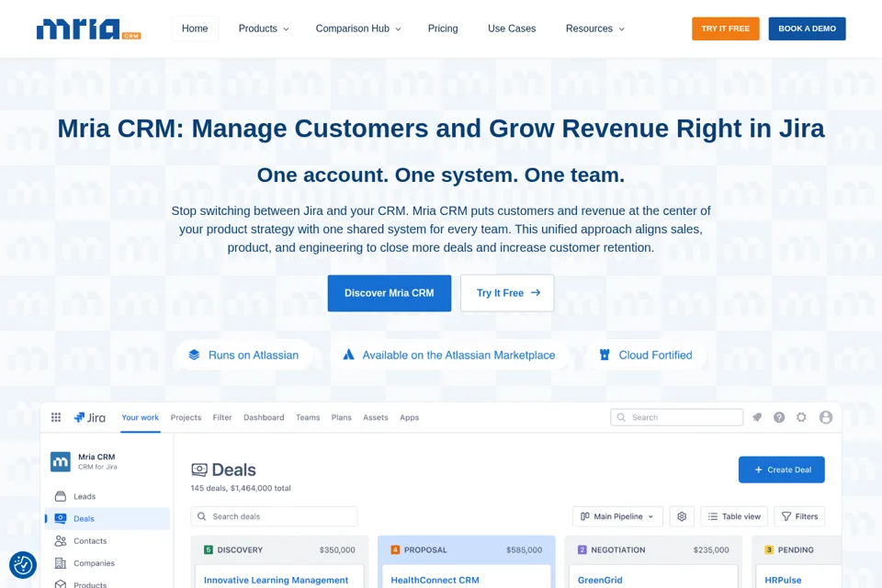Viewport: 882px width, 588px height.
Task: Click the '$350,000' Discovery total
Action: coord(337,549)
